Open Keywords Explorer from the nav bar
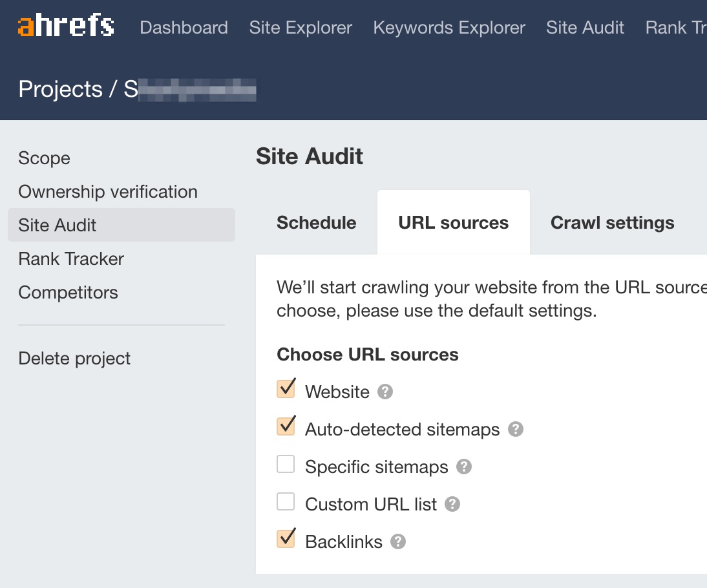 coord(449,28)
